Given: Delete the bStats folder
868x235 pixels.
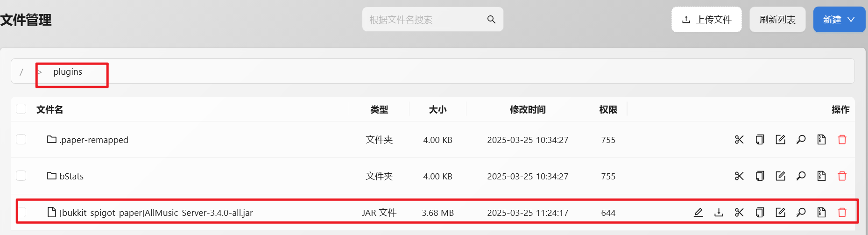Looking at the screenshot, I should [842, 176].
